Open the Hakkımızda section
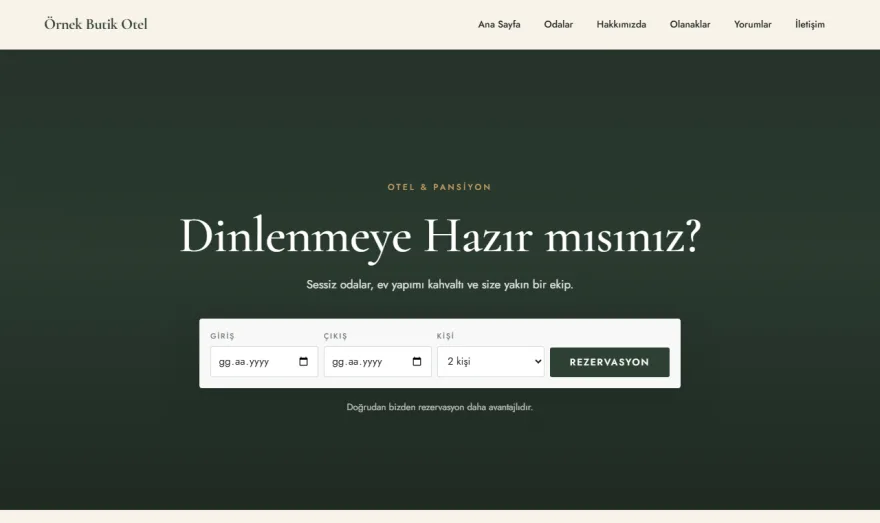The width and height of the screenshot is (880, 523). (x=621, y=24)
